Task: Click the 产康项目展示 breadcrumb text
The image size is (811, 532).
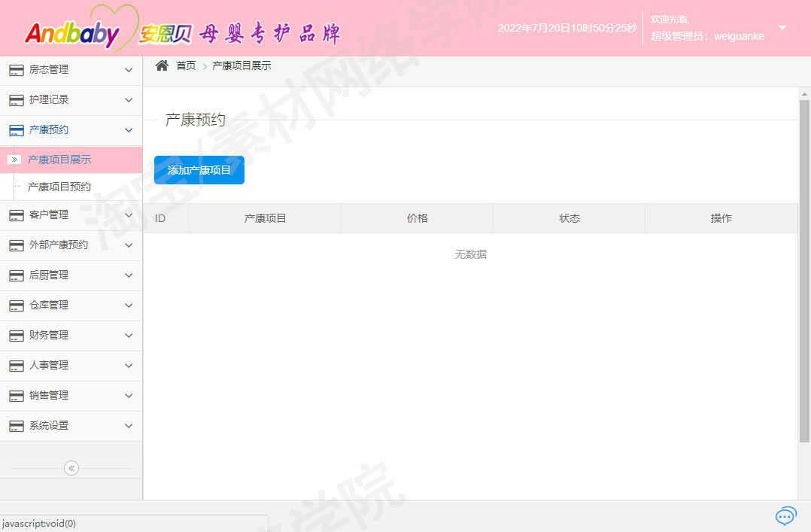Action: (241, 65)
